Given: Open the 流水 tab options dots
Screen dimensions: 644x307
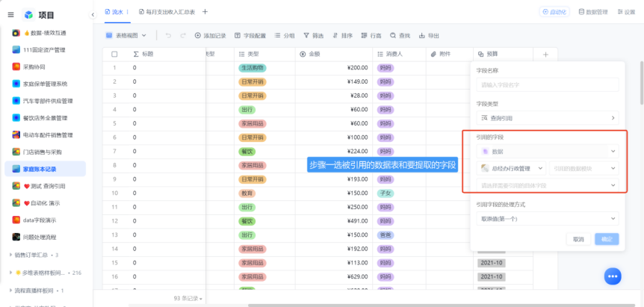Looking at the screenshot, I should [127, 12].
